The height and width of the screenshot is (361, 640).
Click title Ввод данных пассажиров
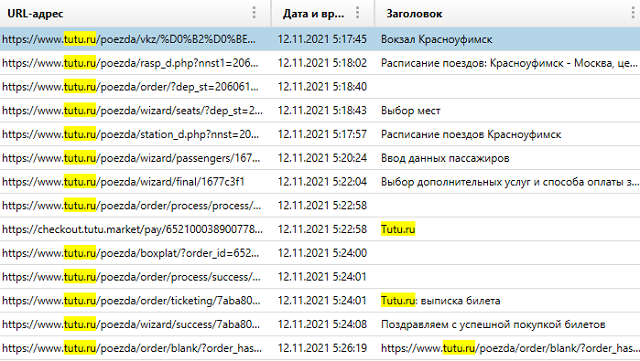point(445,158)
